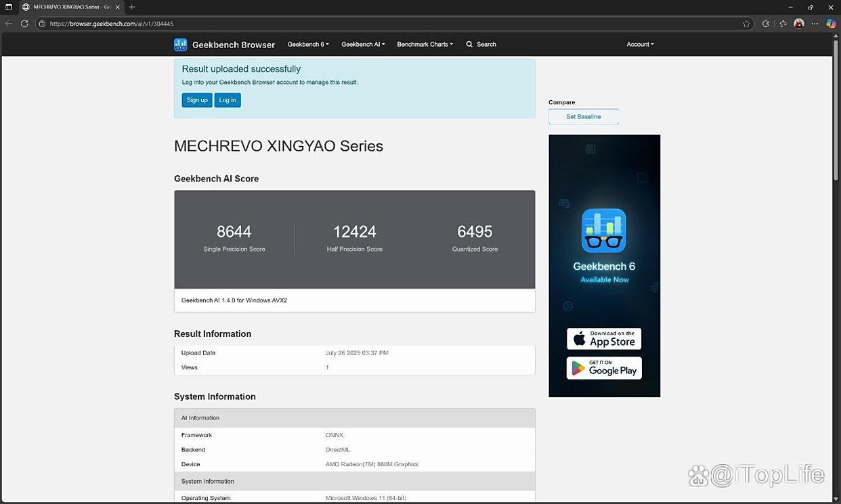Open the tab actions menu icon
The image size is (841, 504).
click(9, 7)
